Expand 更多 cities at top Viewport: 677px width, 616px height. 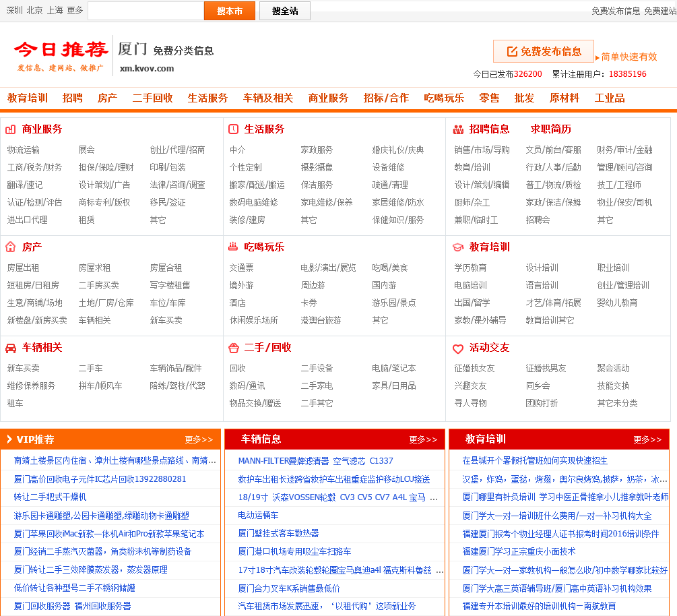tap(75, 10)
